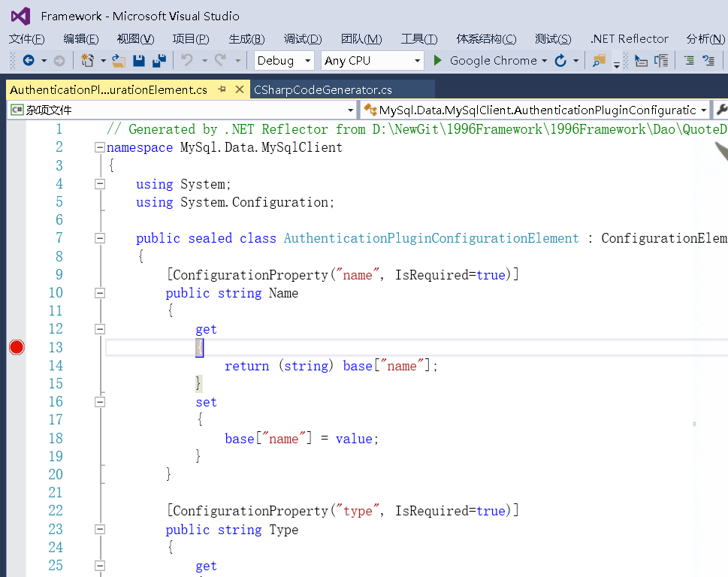Screen dimensions: 728x577
Task: Open the 体系结构(C) menu
Action: (x=486, y=39)
